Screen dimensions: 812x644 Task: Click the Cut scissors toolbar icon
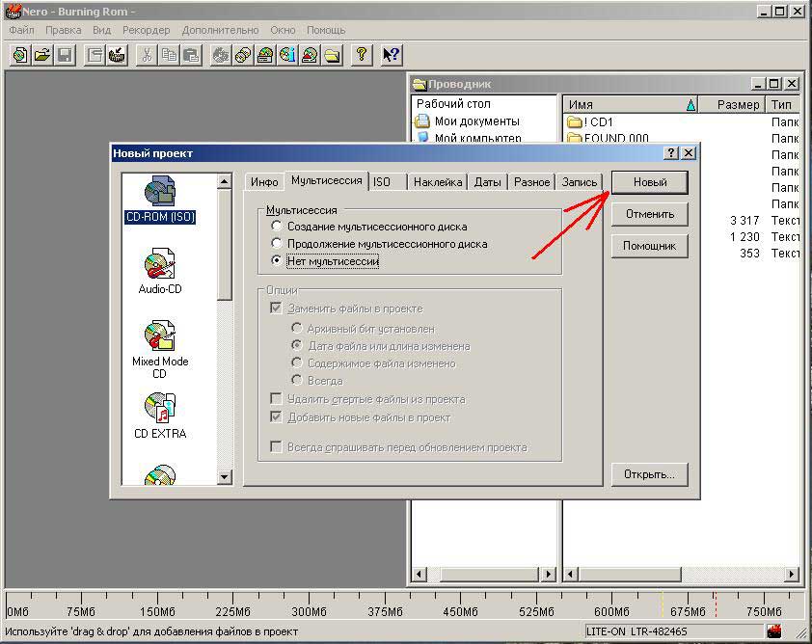[x=148, y=54]
